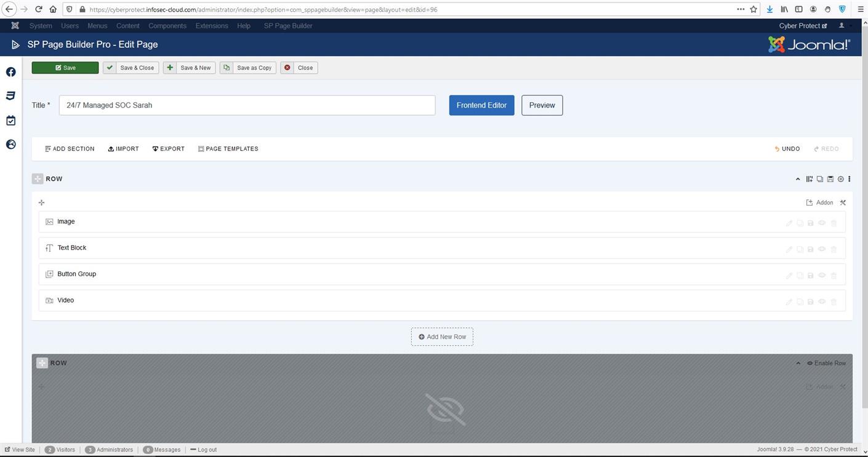The width and height of the screenshot is (868, 457).
Task: Click into the page Title field
Action: [247, 105]
